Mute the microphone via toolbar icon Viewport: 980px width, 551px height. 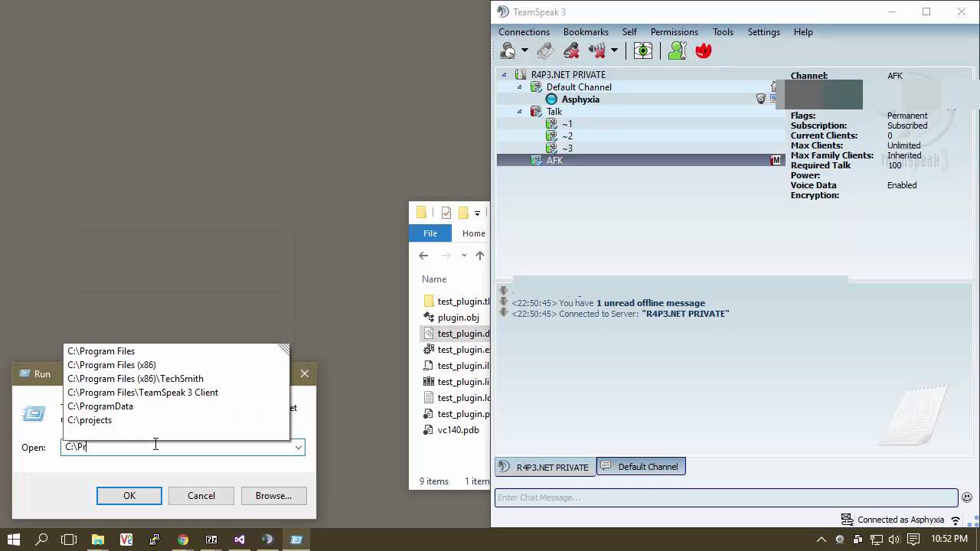coord(571,51)
